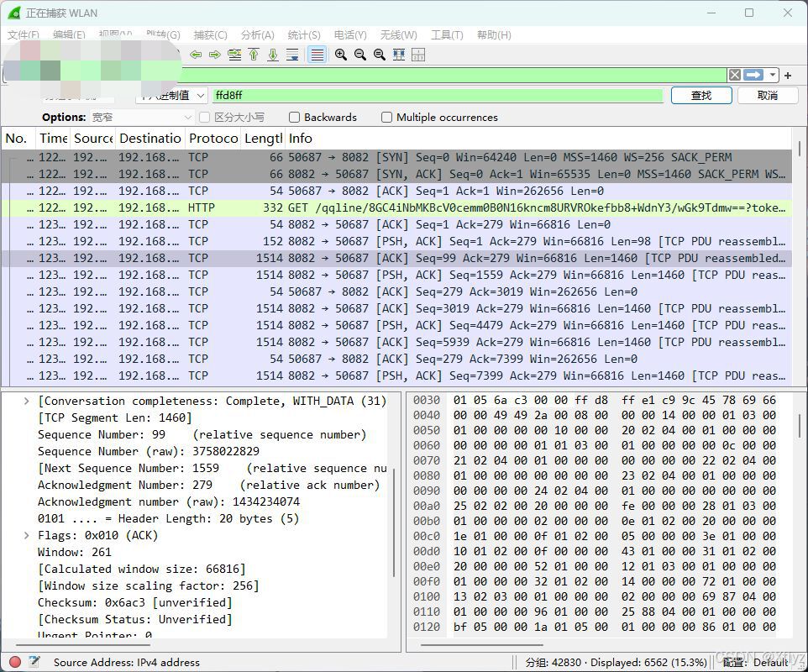808x672 pixels.
Task: Open capture file comment pencil icon
Action: pyautogui.click(x=34, y=662)
